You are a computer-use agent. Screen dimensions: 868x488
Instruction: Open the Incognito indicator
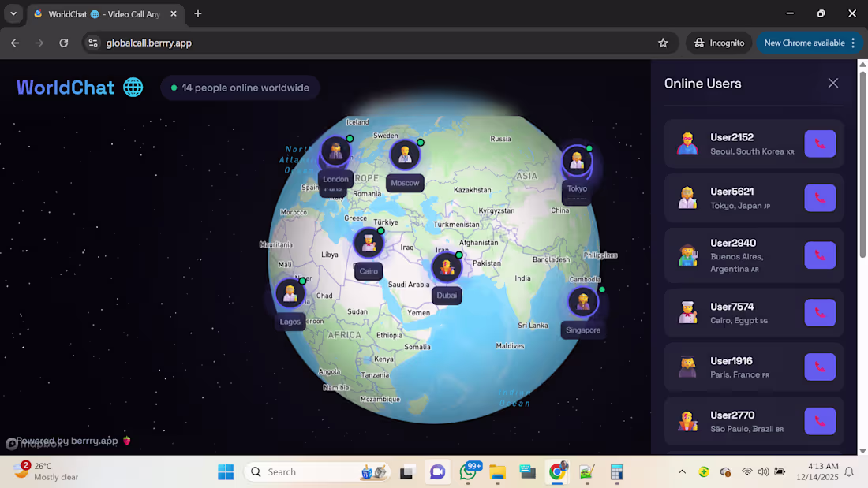point(719,43)
